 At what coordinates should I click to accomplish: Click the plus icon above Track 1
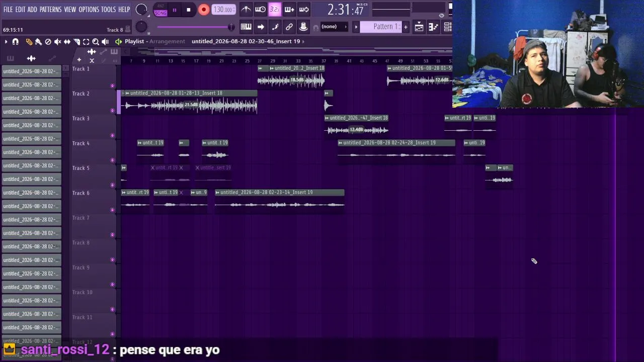tap(79, 60)
